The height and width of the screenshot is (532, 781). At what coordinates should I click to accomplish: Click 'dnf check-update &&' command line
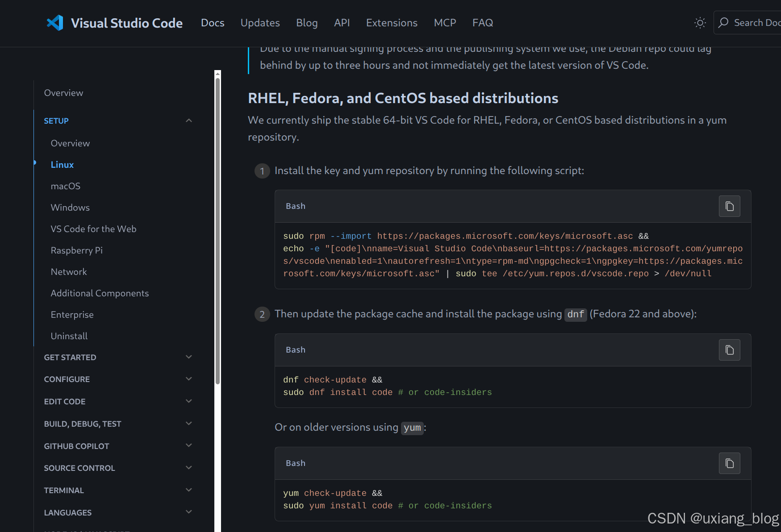333,380
